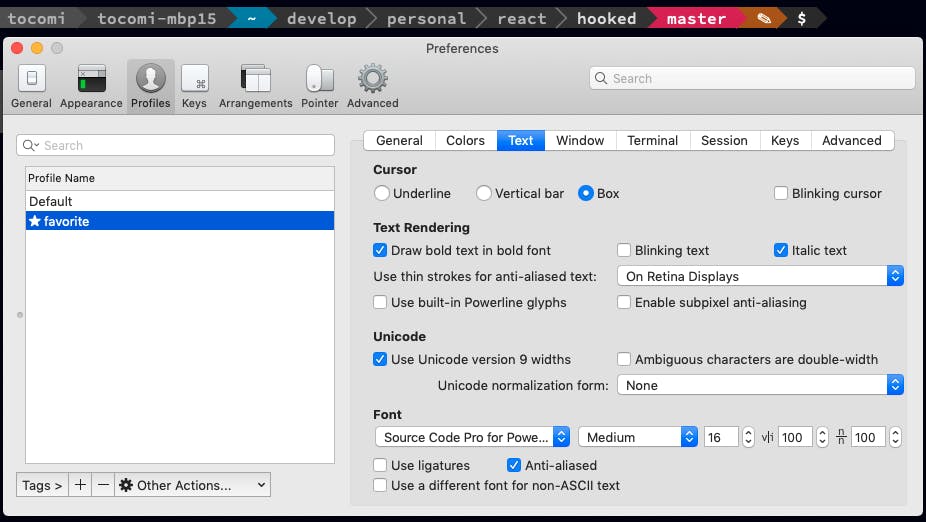Click the preferences Search field
This screenshot has width=926, height=522.
click(752, 78)
